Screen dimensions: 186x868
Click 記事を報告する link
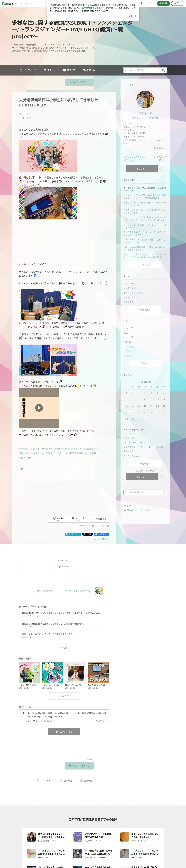(x=101, y=539)
